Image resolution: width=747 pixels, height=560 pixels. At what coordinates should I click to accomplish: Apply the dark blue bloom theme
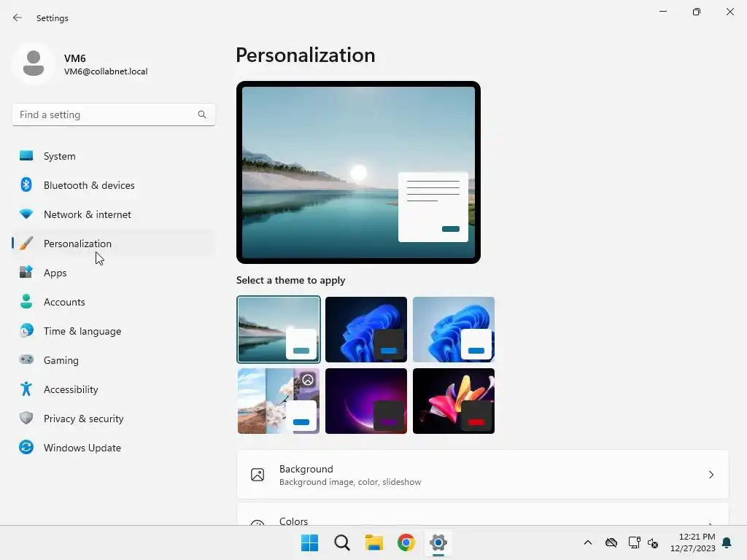pyautogui.click(x=366, y=330)
